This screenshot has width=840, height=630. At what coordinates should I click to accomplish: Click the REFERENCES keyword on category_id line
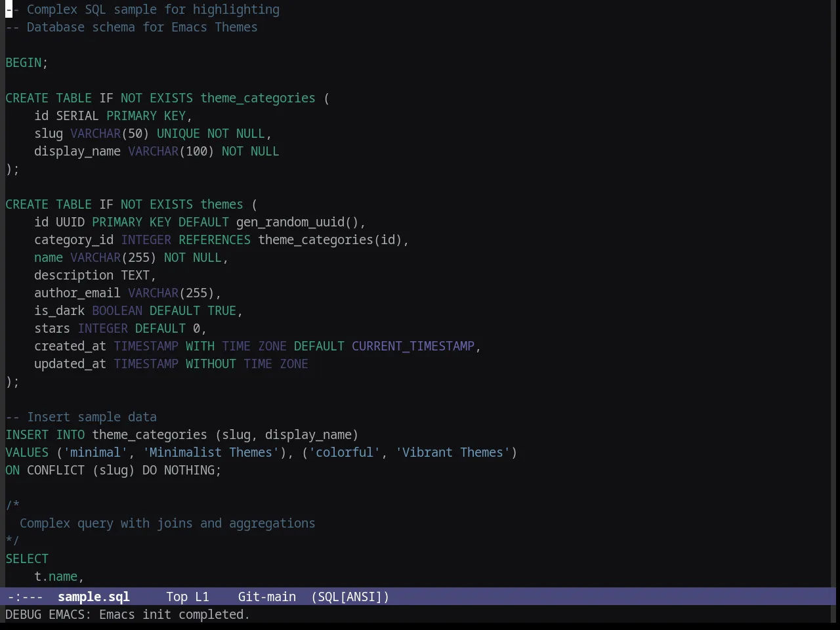[x=215, y=240]
